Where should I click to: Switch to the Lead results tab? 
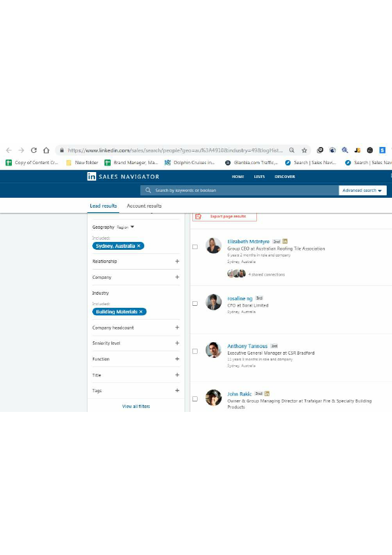(x=103, y=206)
